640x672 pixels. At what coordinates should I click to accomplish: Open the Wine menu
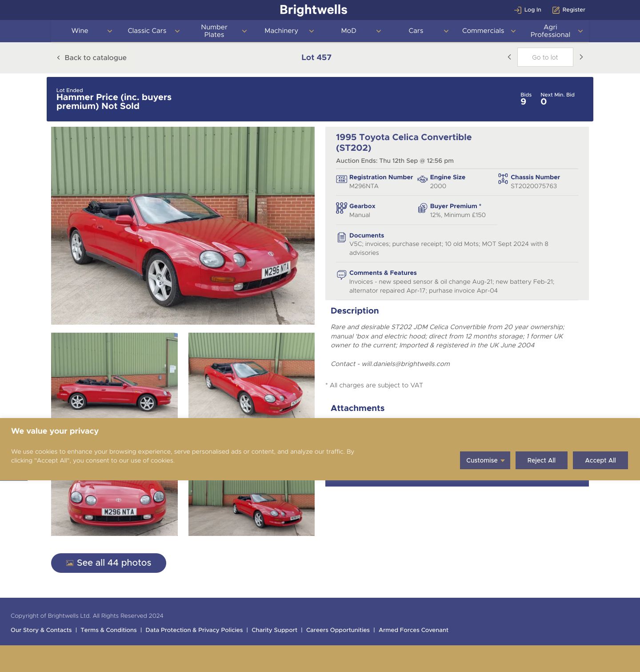point(80,31)
